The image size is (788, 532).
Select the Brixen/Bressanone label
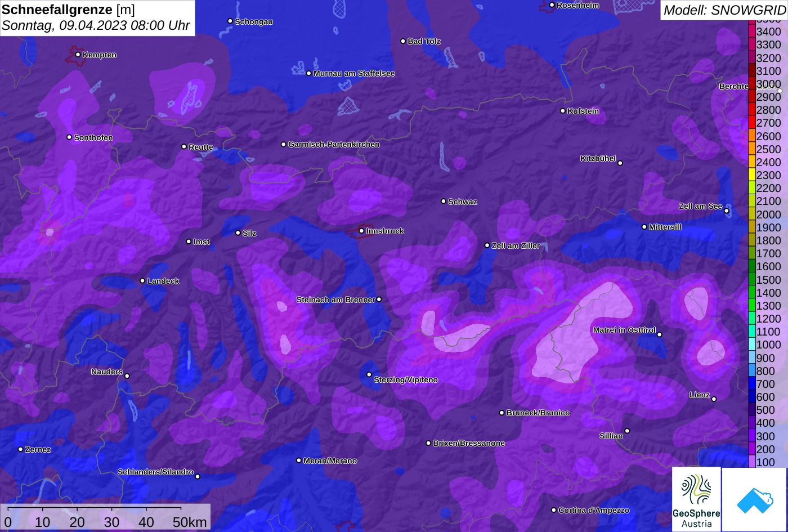(469, 443)
